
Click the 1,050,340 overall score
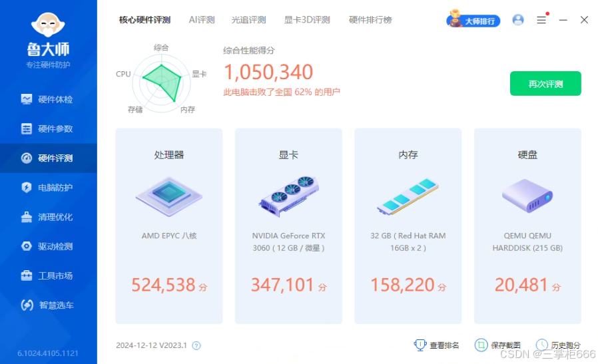268,72
